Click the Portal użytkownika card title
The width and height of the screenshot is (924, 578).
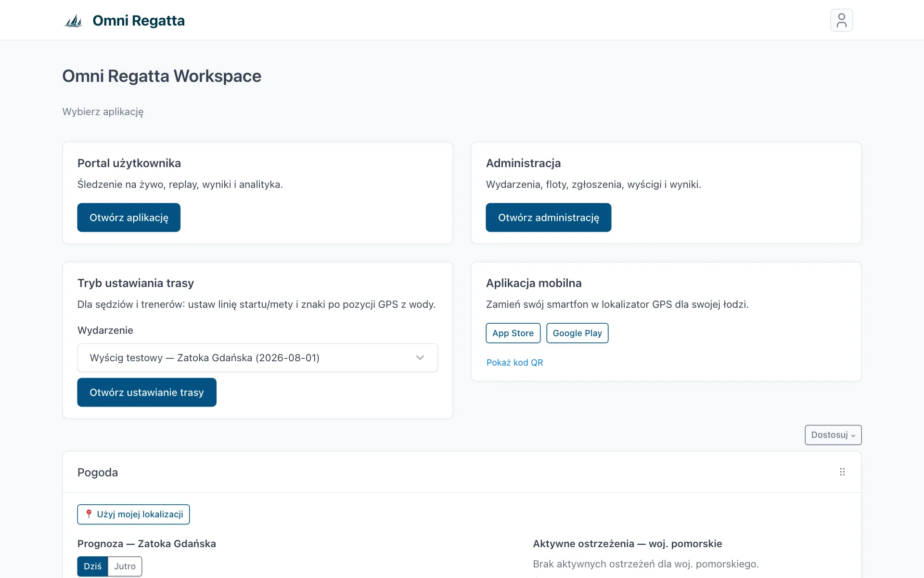[129, 163]
